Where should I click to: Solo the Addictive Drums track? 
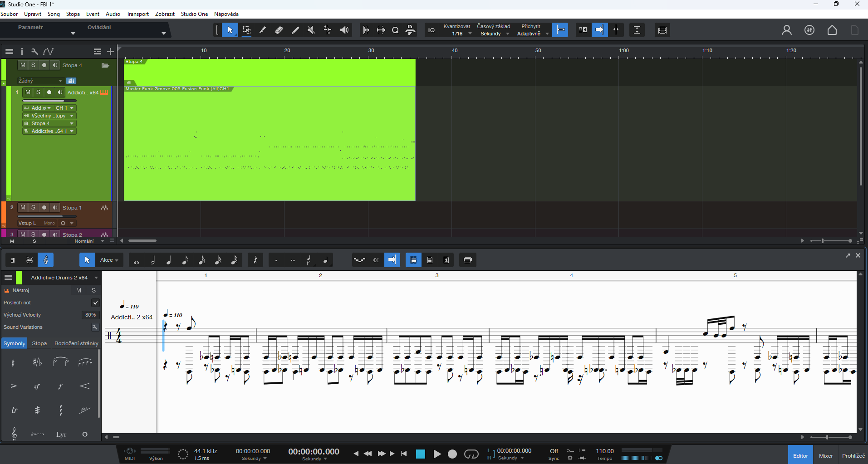(x=38, y=92)
